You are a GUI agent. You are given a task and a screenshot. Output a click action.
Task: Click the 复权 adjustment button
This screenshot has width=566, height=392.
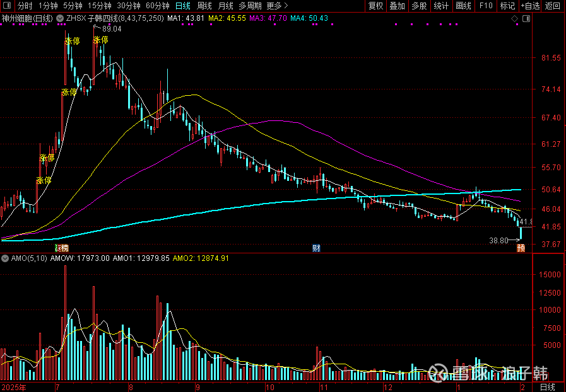[375, 6]
